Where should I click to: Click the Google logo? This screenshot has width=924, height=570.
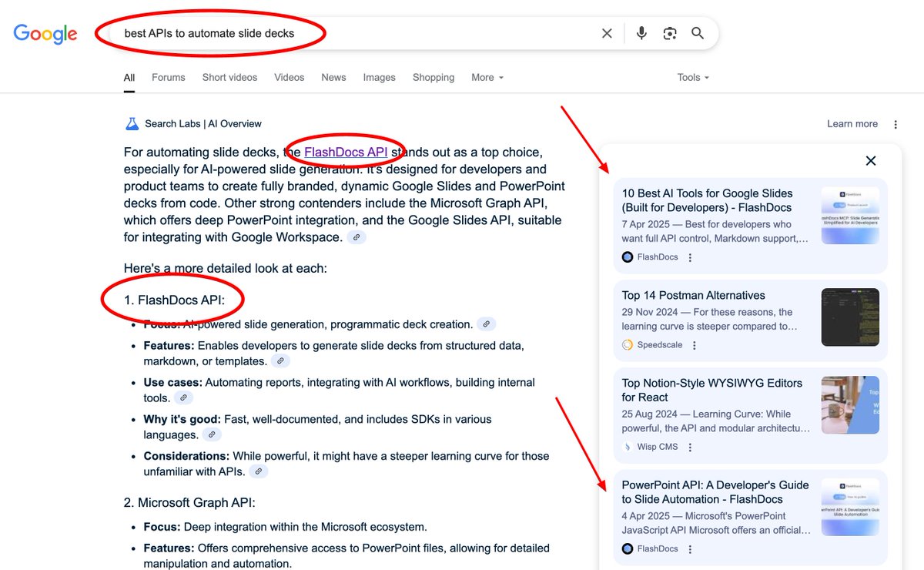(x=45, y=33)
